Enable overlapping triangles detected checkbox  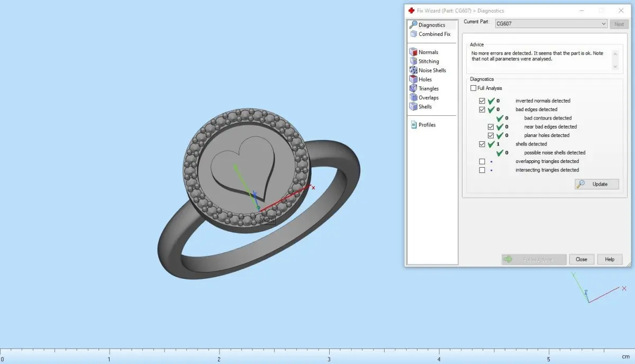point(482,161)
